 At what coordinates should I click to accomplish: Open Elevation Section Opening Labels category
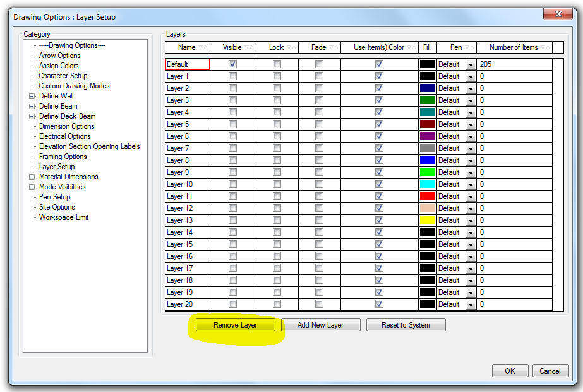point(90,146)
